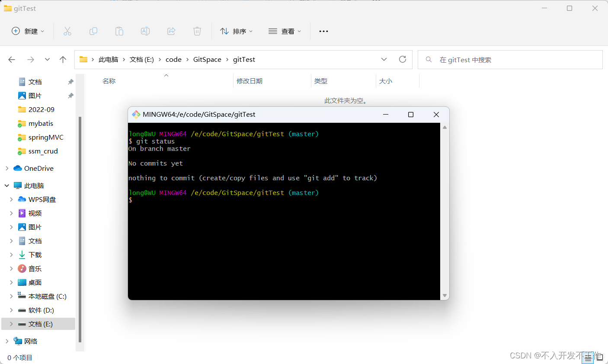Click the 在 gitTest 中搜索 search box
The image size is (608, 364).
click(510, 60)
